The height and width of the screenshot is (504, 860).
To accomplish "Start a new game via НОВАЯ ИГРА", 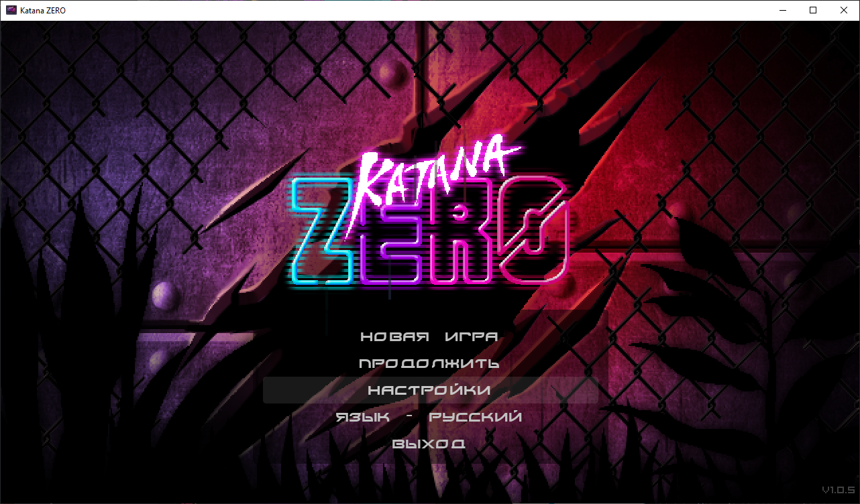I will 429,336.
